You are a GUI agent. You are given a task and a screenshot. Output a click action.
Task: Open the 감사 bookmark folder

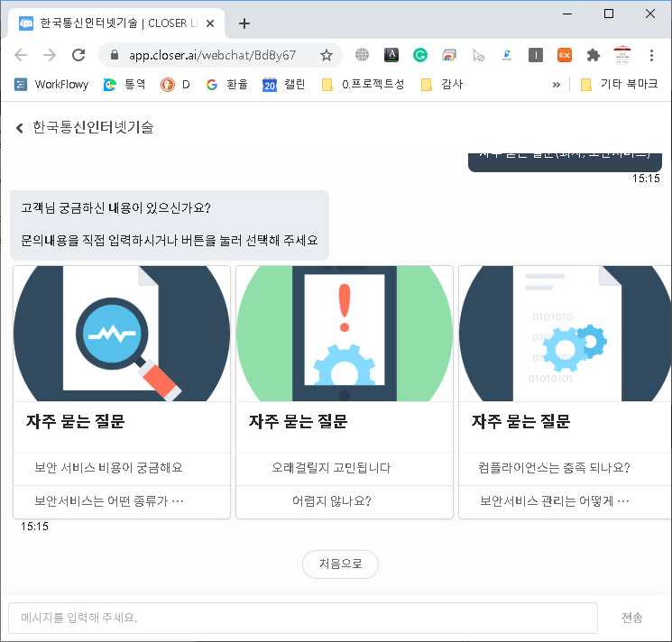[x=442, y=85]
